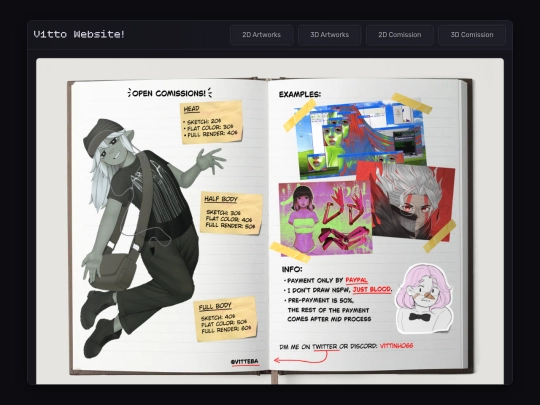The width and height of the screenshot is (540, 405).
Task: Click the red PAYPAL text
Action: [356, 280]
